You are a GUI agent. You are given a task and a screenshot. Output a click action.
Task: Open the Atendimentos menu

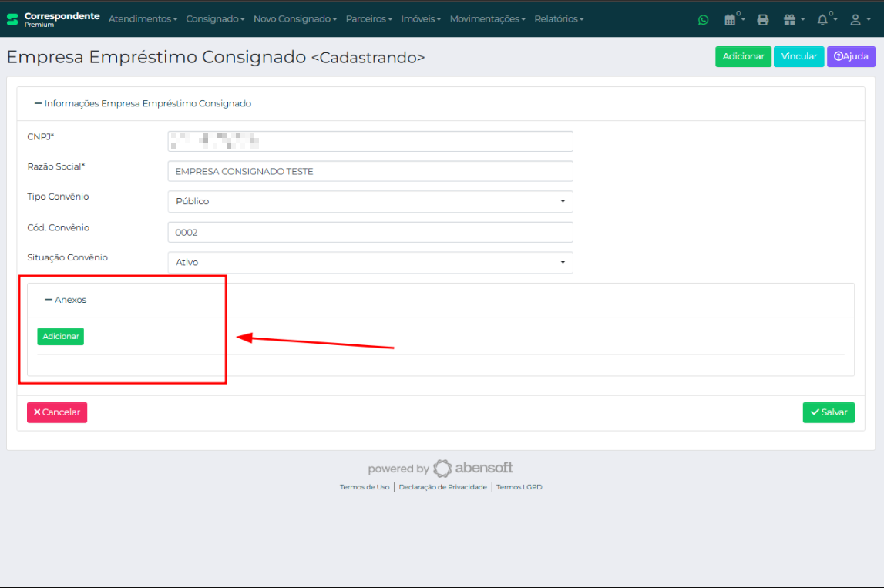(143, 19)
